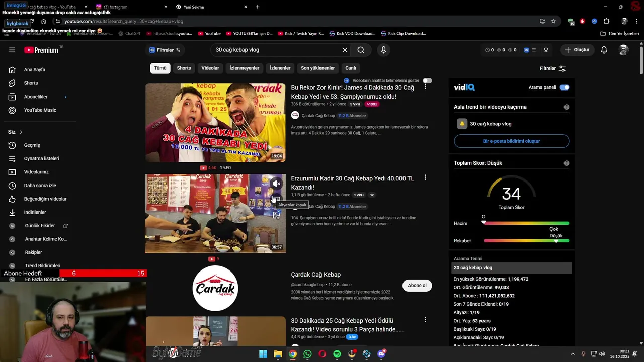Viewport: 644px width, 362px height.
Task: Open the Filtreler options on the right
Action: pos(552,68)
